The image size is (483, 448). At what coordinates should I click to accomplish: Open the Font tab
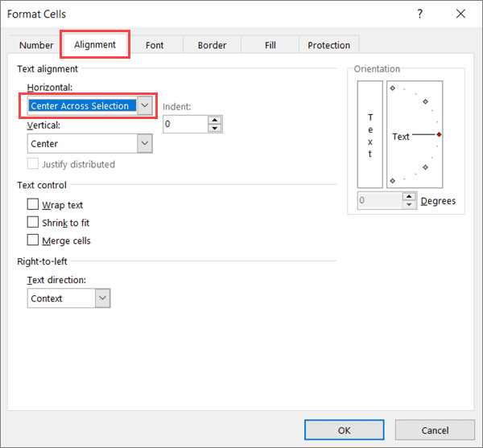(x=155, y=46)
